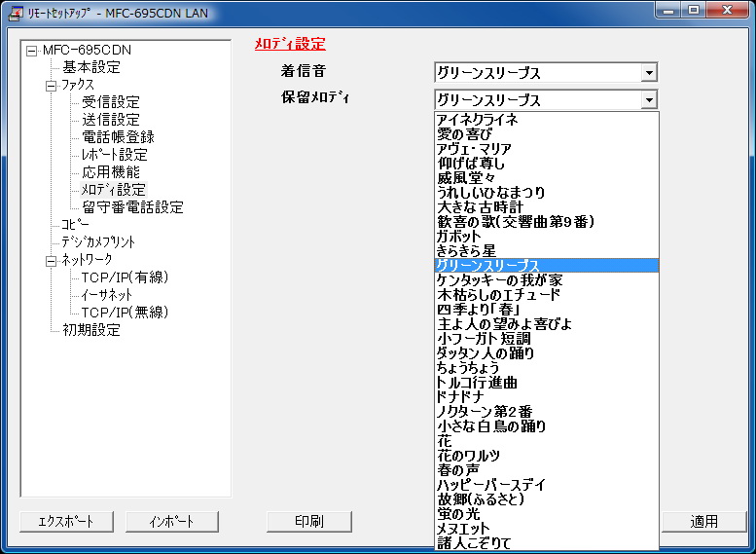The width and height of the screenshot is (756, 554).
Task: Choose ハッピーバースデイ from the list
Action: [546, 484]
